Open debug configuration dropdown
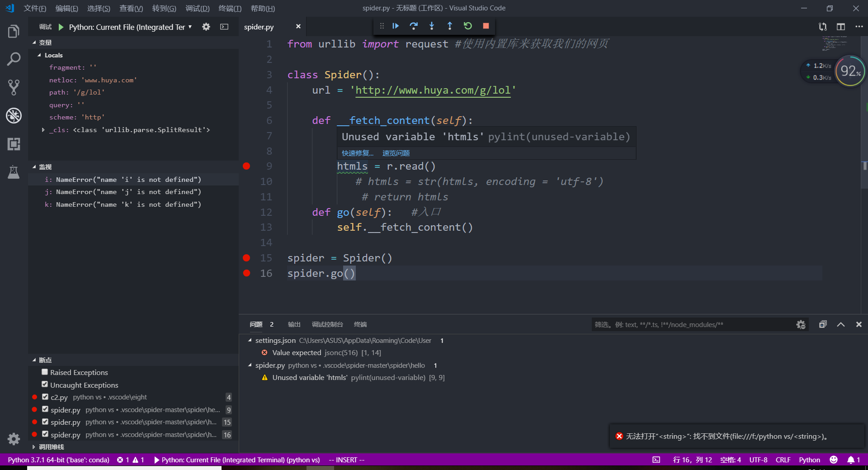This screenshot has width=868, height=470. (130, 27)
